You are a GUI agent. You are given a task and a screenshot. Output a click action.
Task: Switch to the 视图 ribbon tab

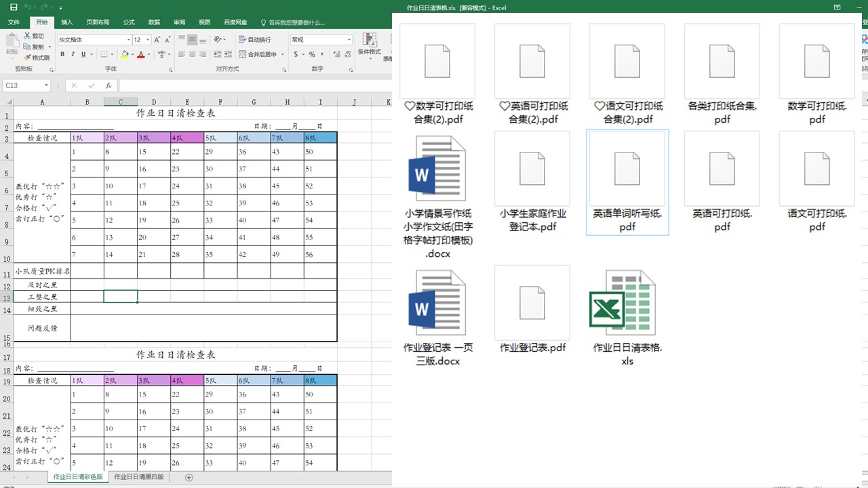pyautogui.click(x=205, y=22)
